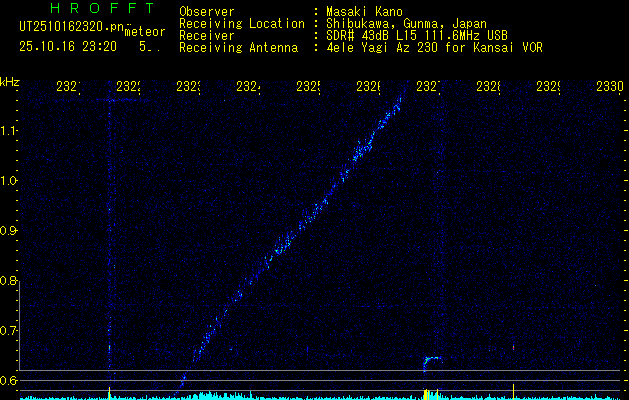Click the kHz axis unit label

9,82
